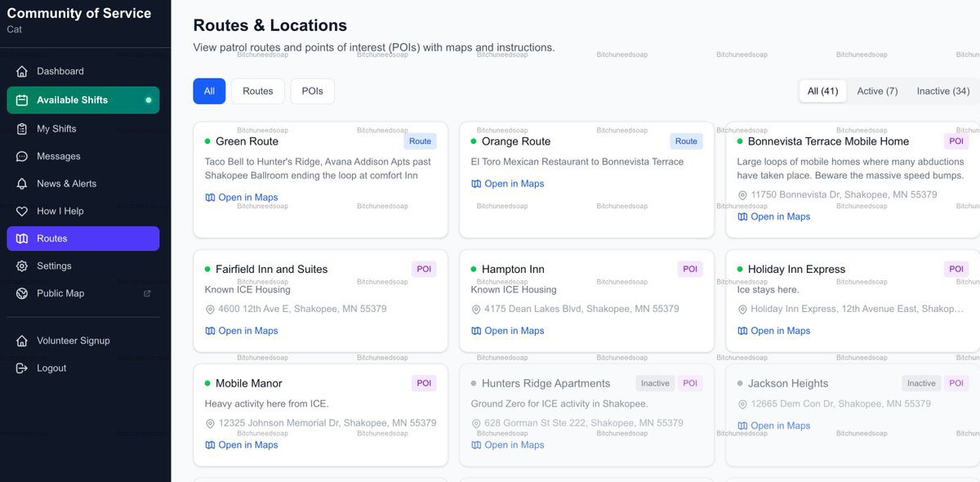Open Mobile Manor in Maps

pyautogui.click(x=242, y=445)
